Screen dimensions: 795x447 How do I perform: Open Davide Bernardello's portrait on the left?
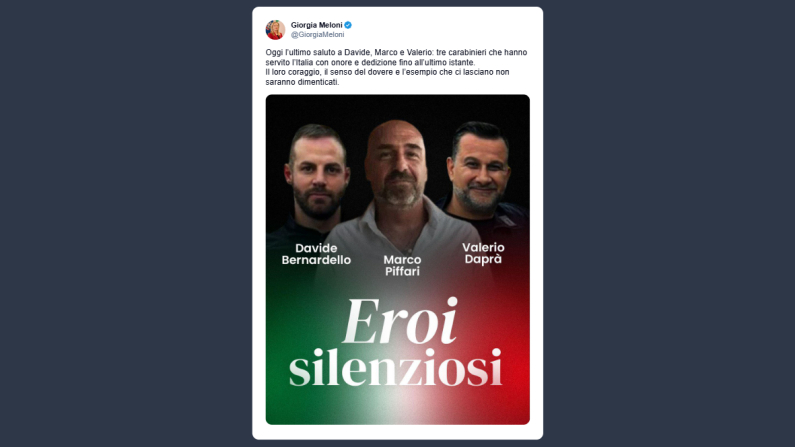point(316,175)
